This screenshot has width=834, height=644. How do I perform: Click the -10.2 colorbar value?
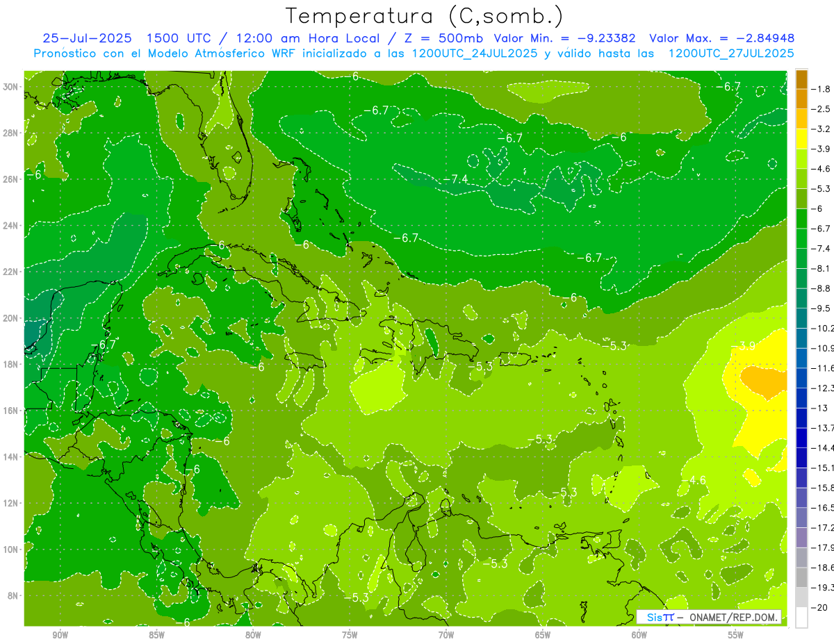coord(824,328)
